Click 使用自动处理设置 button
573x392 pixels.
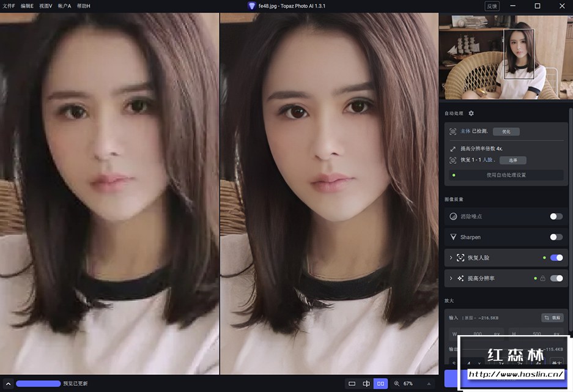click(506, 175)
